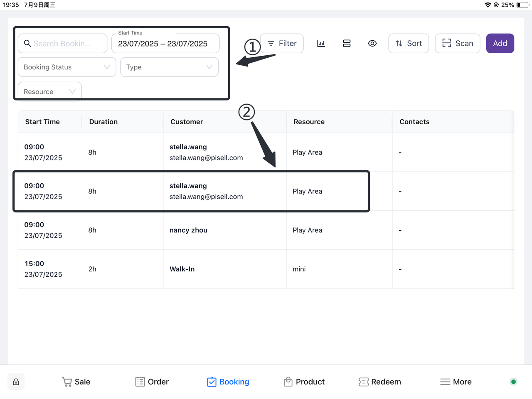Open the Resource filter dropdown

[x=49, y=92]
